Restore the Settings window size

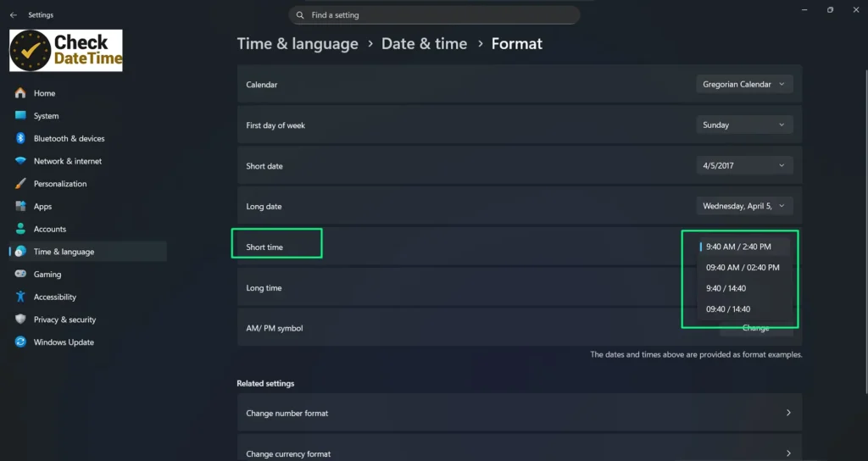click(x=831, y=10)
